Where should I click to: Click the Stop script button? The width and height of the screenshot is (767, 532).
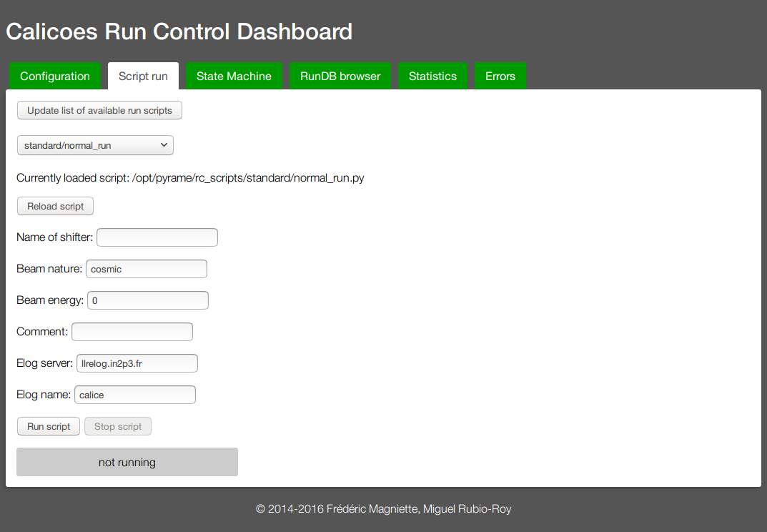pos(118,426)
